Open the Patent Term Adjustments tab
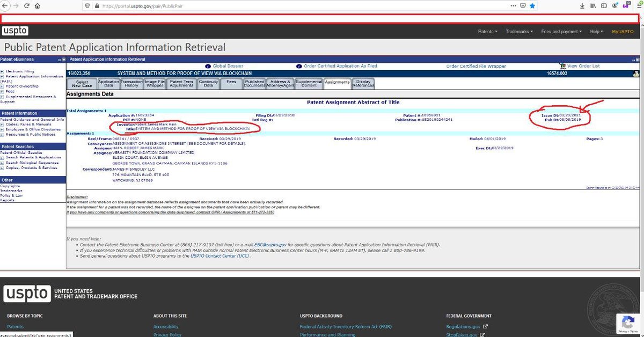 [x=181, y=84]
